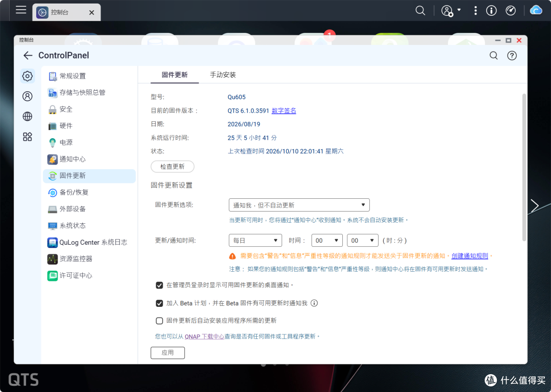Toggle the 加入 Beta 计划 checkbox

tap(160, 303)
